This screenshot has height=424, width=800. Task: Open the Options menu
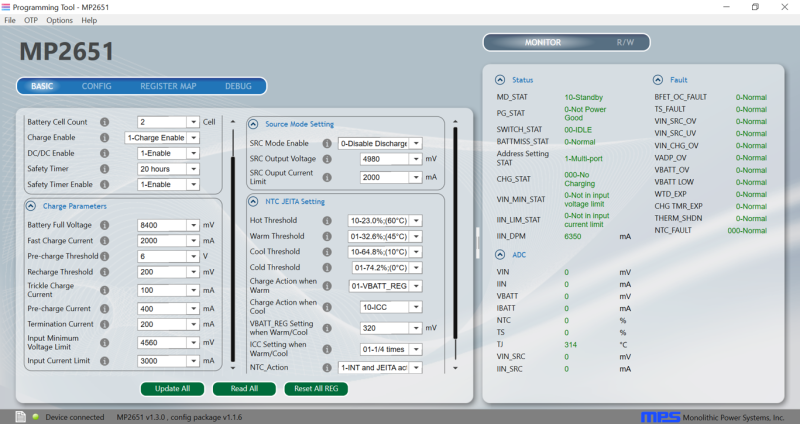tap(60, 20)
